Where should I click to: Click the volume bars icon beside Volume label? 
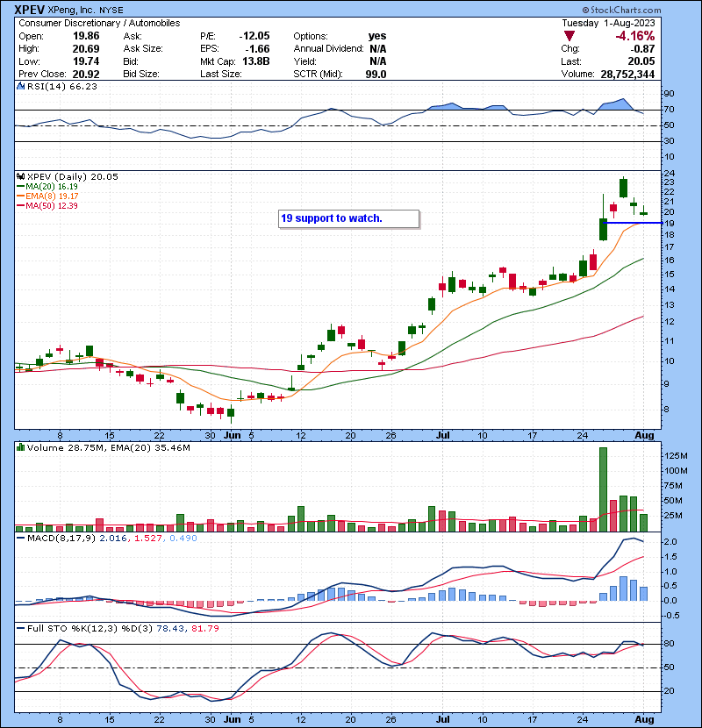click(x=20, y=447)
